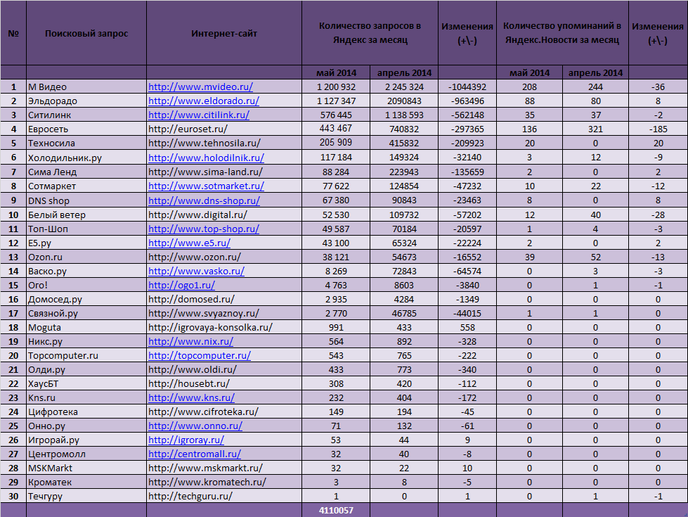Open the sotmarket.ru link
The width and height of the screenshot is (688, 517).
[x=206, y=186]
